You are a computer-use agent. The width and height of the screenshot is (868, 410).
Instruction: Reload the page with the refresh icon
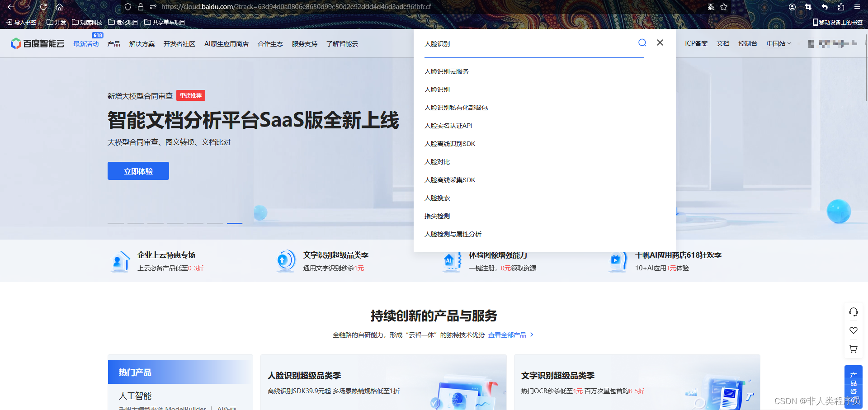pyautogui.click(x=43, y=7)
